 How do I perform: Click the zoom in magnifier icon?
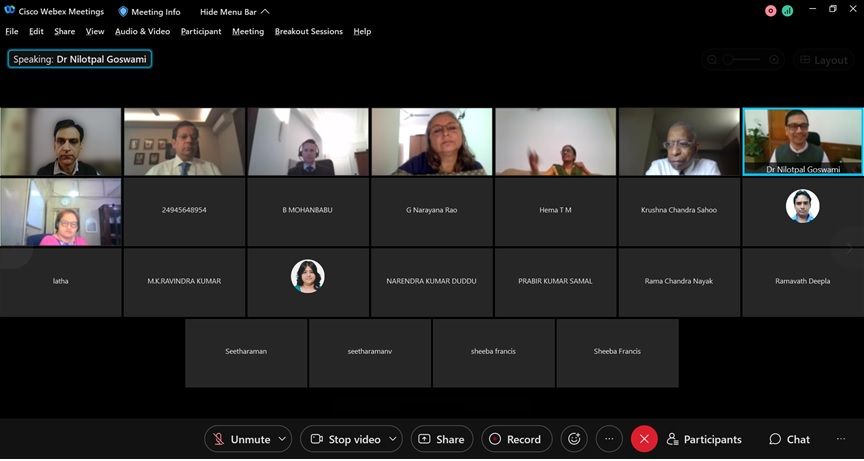coord(774,59)
